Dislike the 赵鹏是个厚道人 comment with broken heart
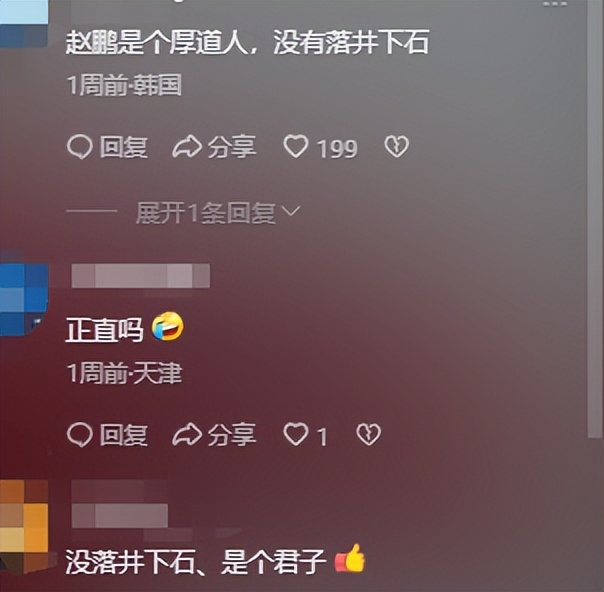 pos(396,146)
